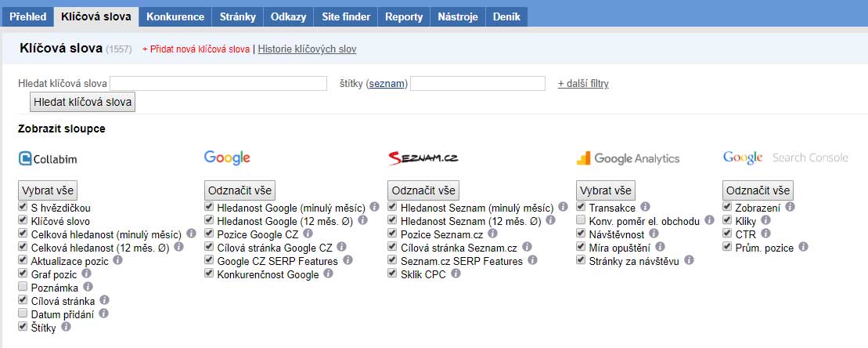
Task: Click Odznačit vše under Seznam.cz
Action: pyautogui.click(x=423, y=190)
